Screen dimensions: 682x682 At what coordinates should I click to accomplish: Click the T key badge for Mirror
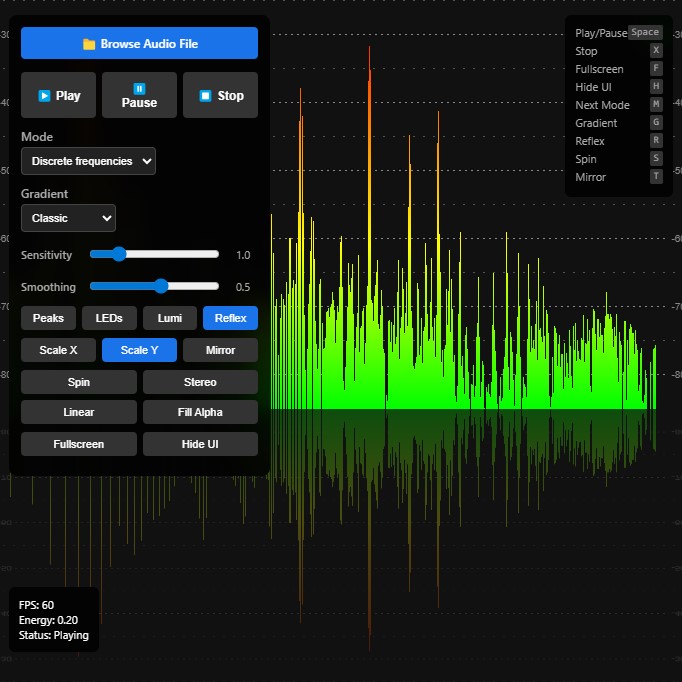(x=656, y=177)
